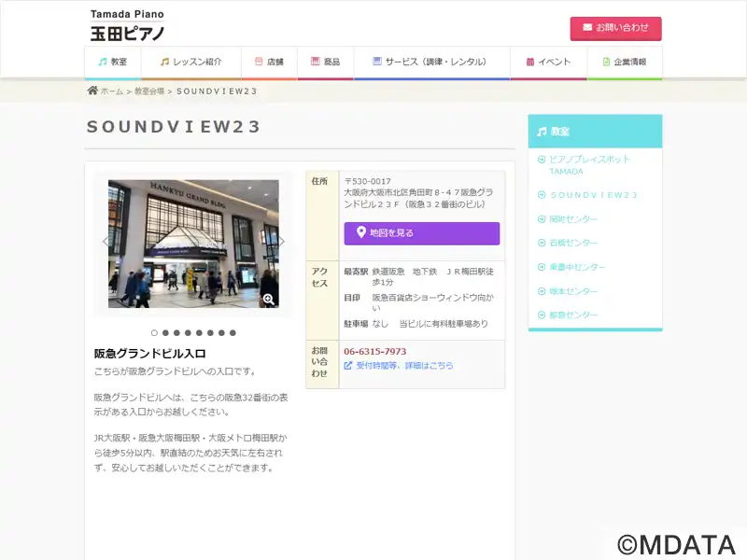Click the music note icon in 教室 sidebar header
The image size is (747, 560).
pyautogui.click(x=542, y=132)
